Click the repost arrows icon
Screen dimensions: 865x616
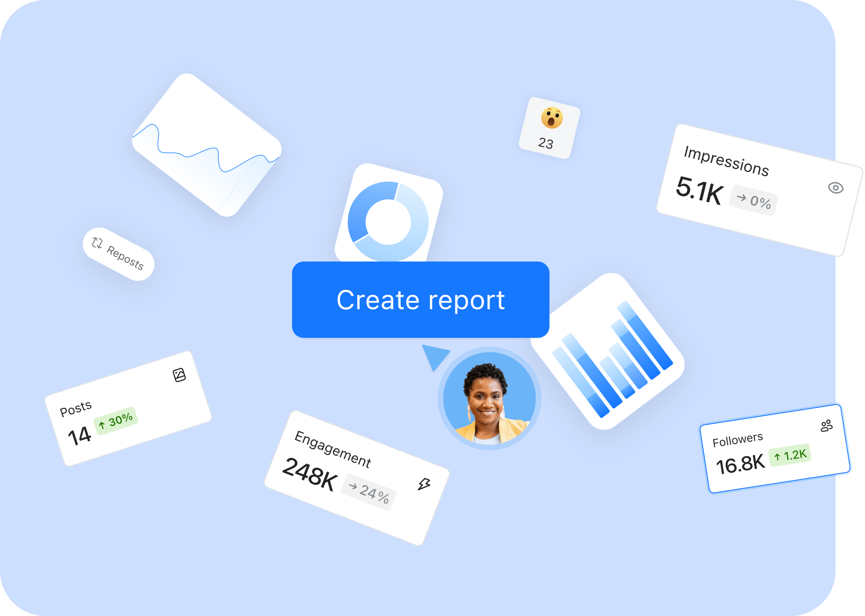click(x=97, y=243)
